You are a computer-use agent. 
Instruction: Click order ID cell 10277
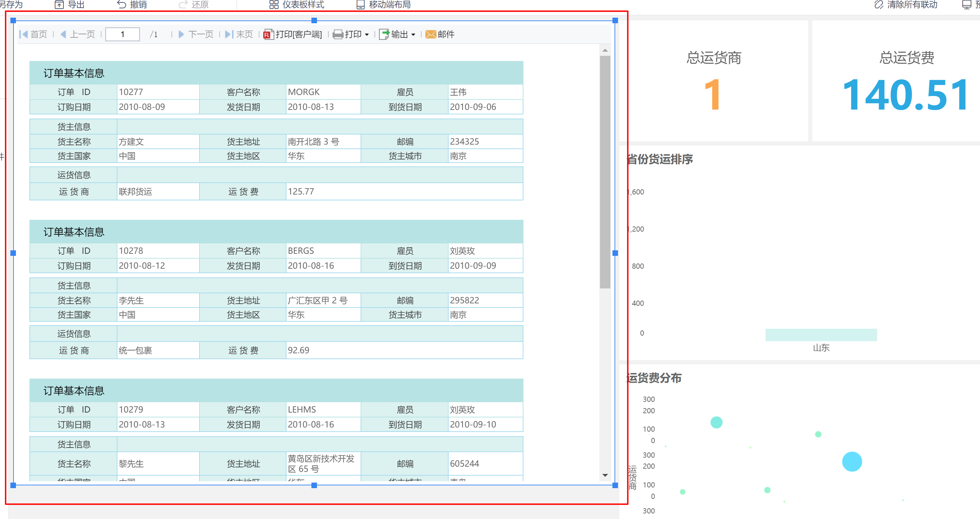click(158, 92)
